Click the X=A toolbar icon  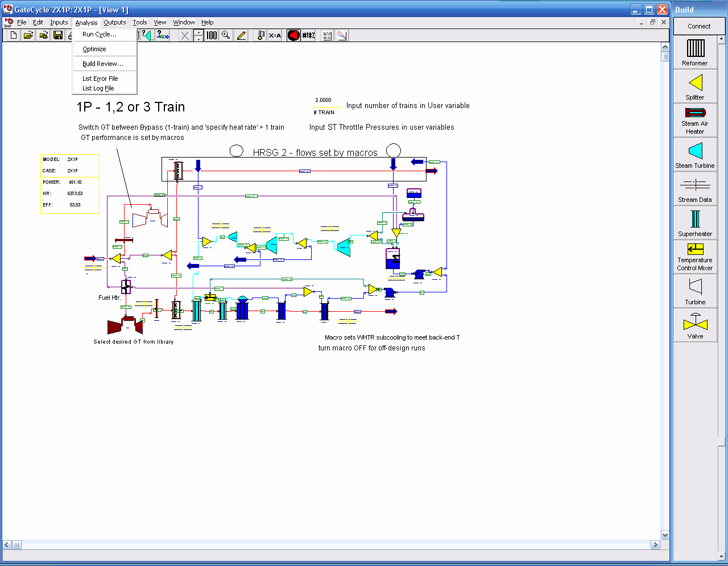tap(275, 35)
